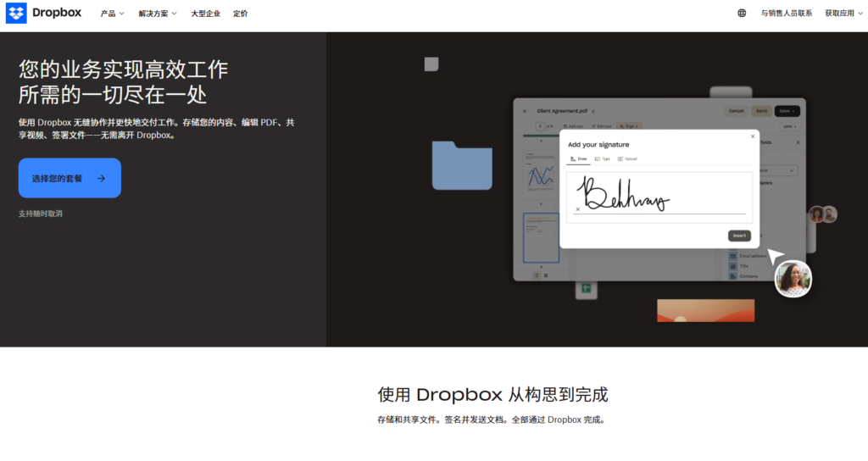
Task: Click the 与销售人员联系 link
Action: tap(786, 14)
